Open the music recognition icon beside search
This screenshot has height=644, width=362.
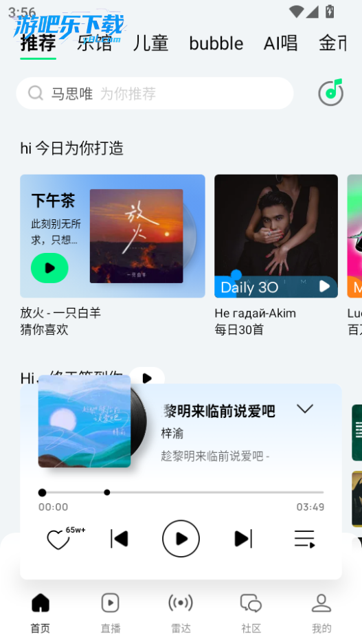(331, 92)
